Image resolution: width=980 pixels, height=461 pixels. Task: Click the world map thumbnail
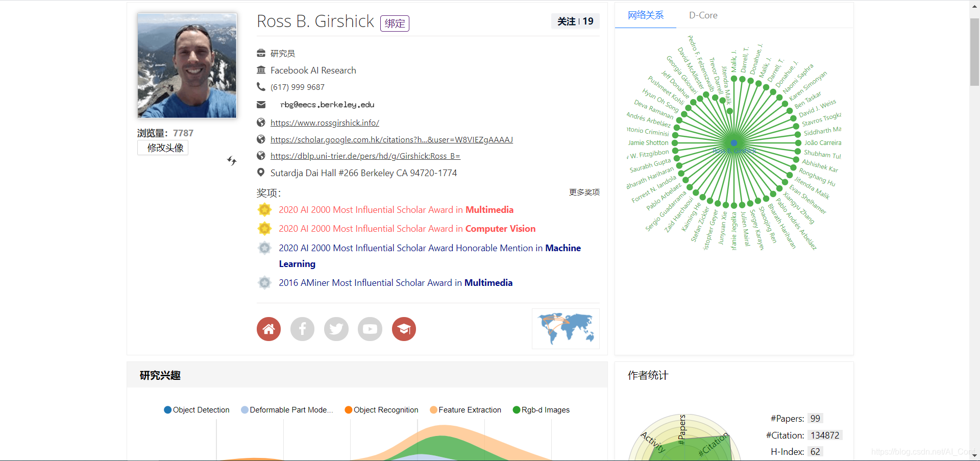[x=566, y=329]
